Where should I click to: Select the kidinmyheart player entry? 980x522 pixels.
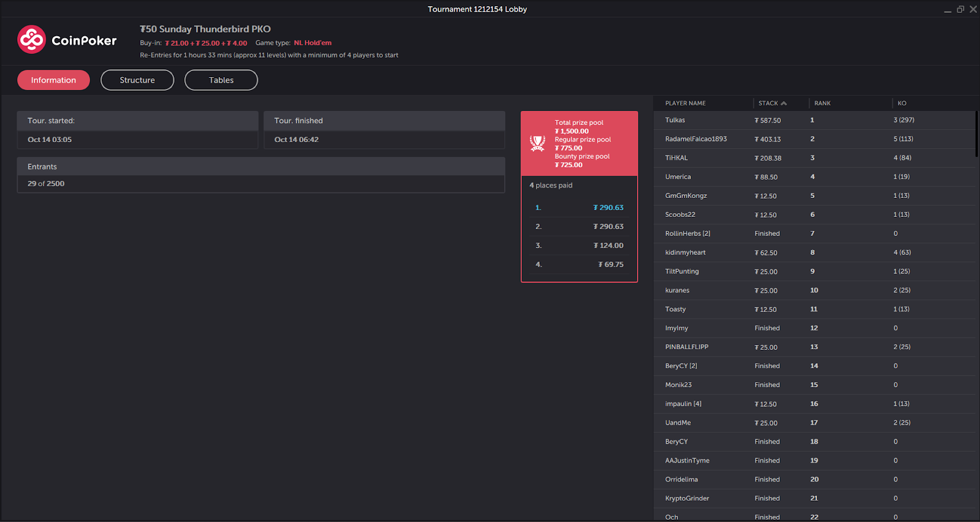click(815, 252)
